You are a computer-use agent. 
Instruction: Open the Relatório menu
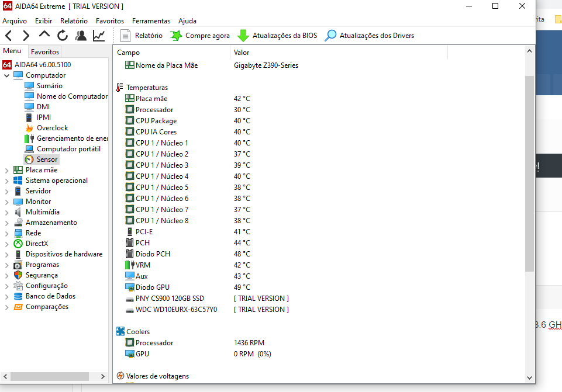click(x=74, y=21)
